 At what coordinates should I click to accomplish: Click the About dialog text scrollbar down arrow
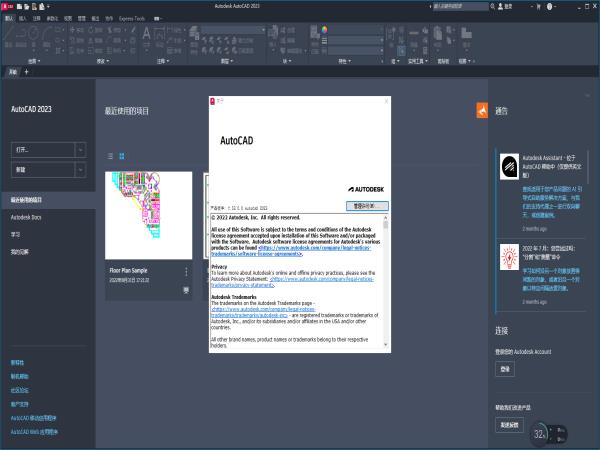click(385, 345)
